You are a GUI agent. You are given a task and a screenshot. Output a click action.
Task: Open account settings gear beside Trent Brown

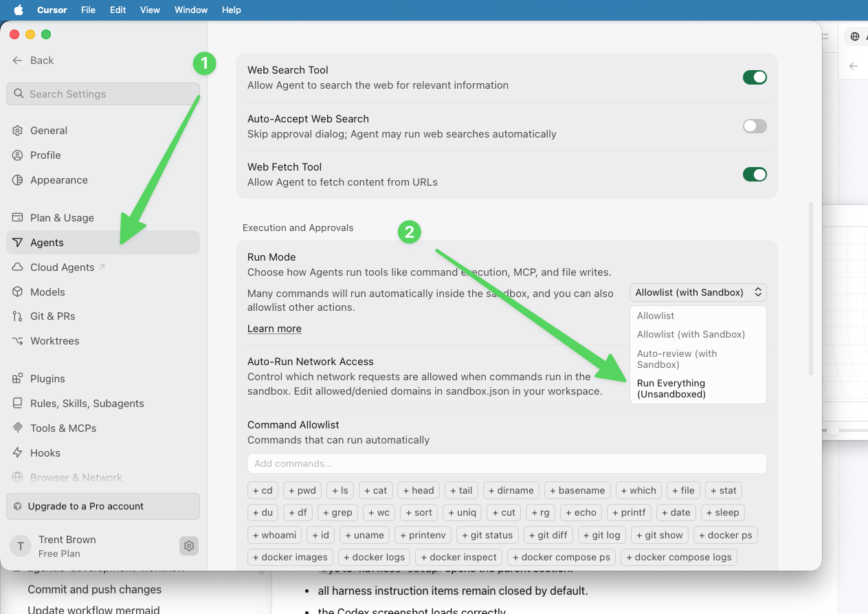click(189, 546)
